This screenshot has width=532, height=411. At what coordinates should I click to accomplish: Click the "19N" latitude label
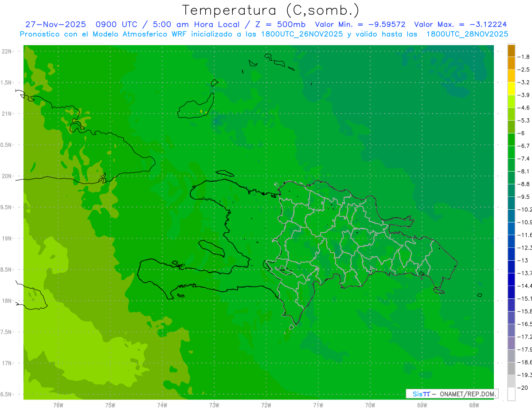coord(8,239)
